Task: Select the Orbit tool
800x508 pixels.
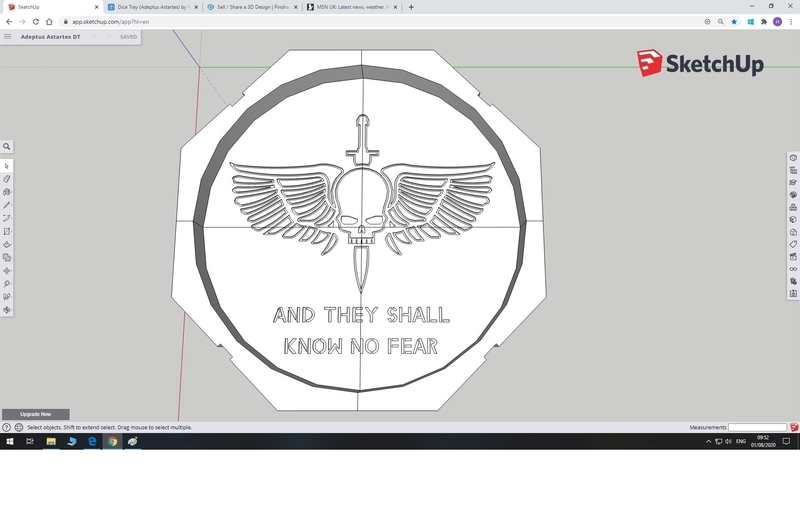Action: pos(7,310)
